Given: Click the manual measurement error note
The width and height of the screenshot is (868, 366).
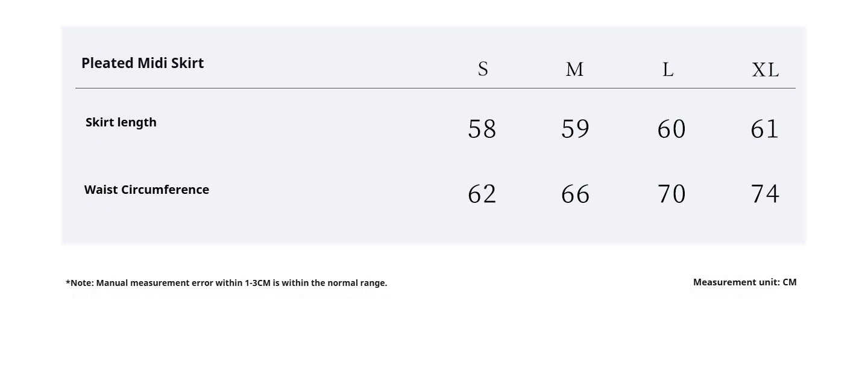Looking at the screenshot, I should coord(227,283).
